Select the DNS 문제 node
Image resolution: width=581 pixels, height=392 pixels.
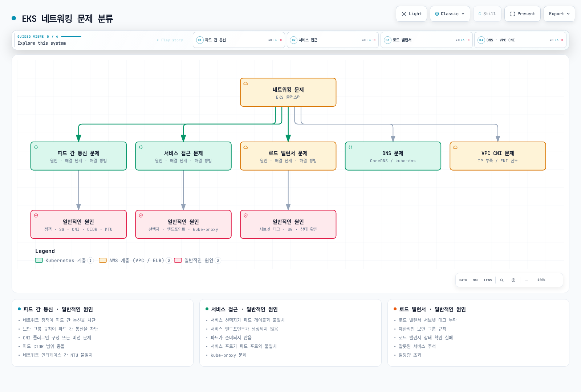tap(393, 156)
